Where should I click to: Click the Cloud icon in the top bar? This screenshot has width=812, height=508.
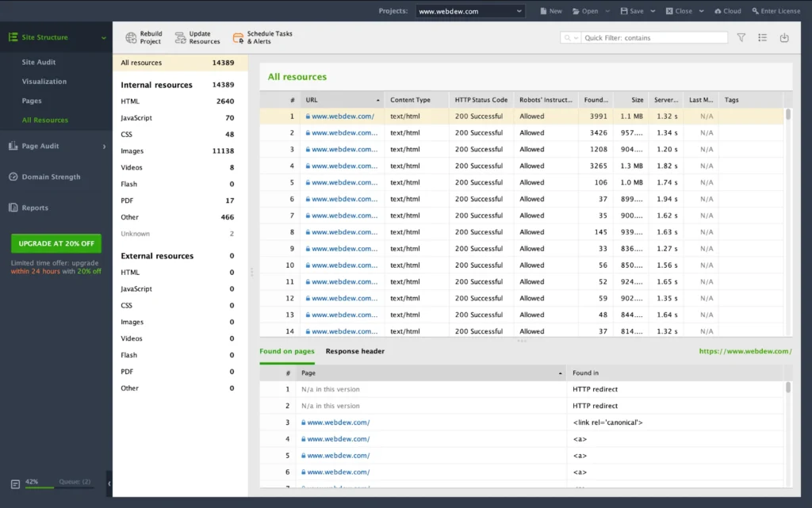pyautogui.click(x=726, y=10)
